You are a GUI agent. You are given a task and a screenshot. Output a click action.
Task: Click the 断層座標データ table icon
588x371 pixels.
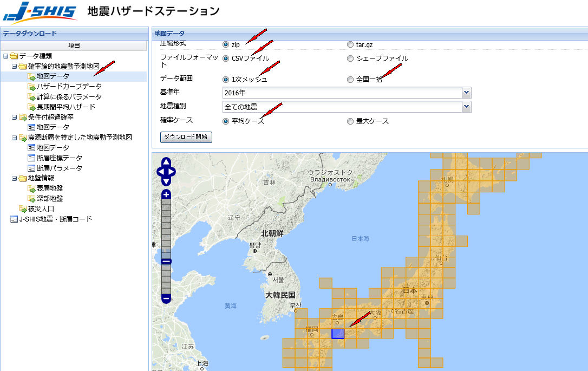coord(31,158)
